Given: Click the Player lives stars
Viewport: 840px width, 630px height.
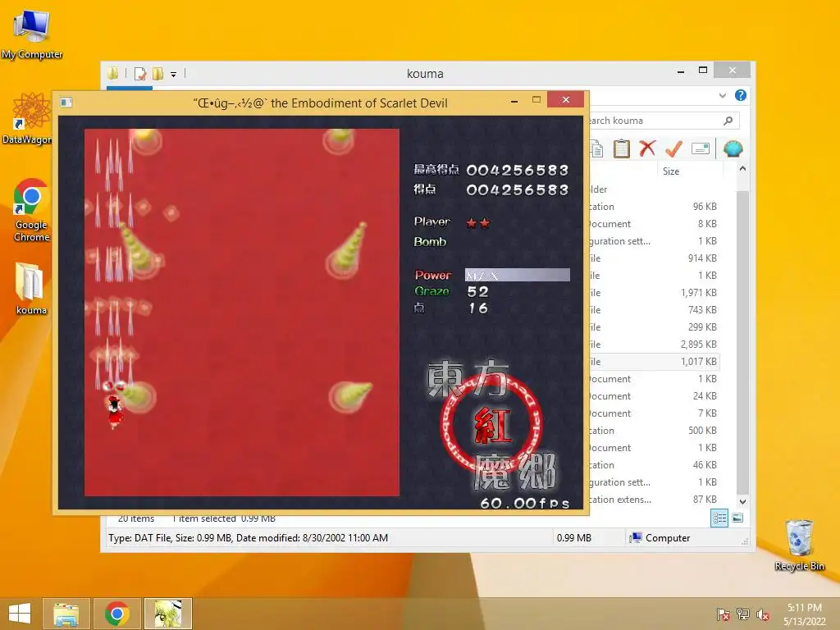Looking at the screenshot, I should 478,223.
